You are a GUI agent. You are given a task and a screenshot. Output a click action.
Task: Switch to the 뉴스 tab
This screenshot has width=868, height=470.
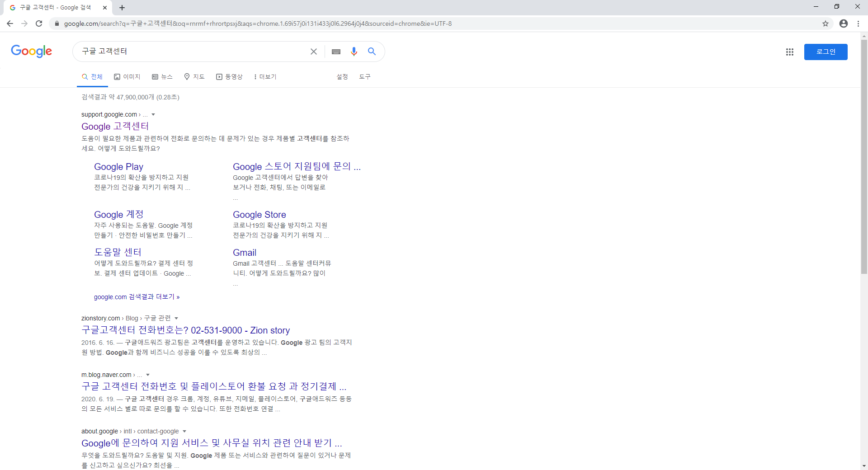coord(162,77)
